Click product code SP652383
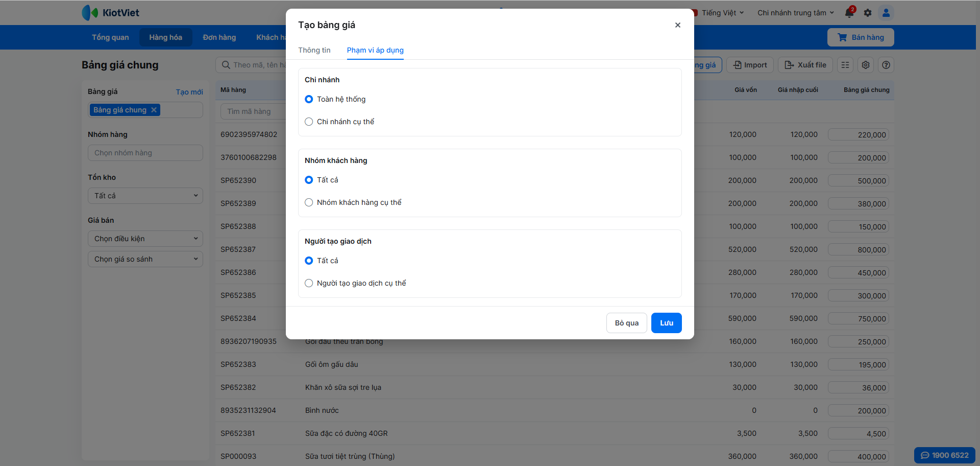 [238, 364]
